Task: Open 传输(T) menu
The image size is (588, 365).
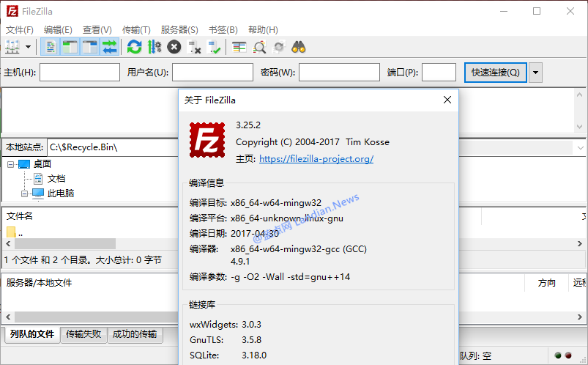Action: (136, 29)
